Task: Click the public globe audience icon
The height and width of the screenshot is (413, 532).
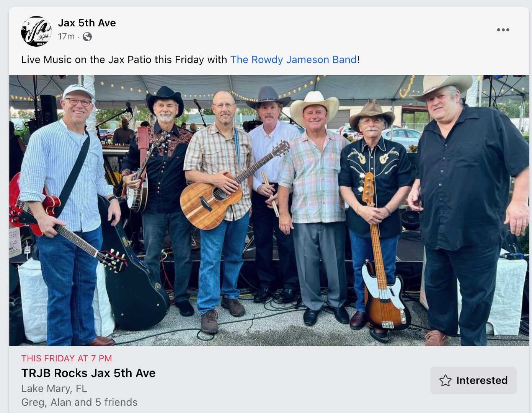Action: point(87,37)
